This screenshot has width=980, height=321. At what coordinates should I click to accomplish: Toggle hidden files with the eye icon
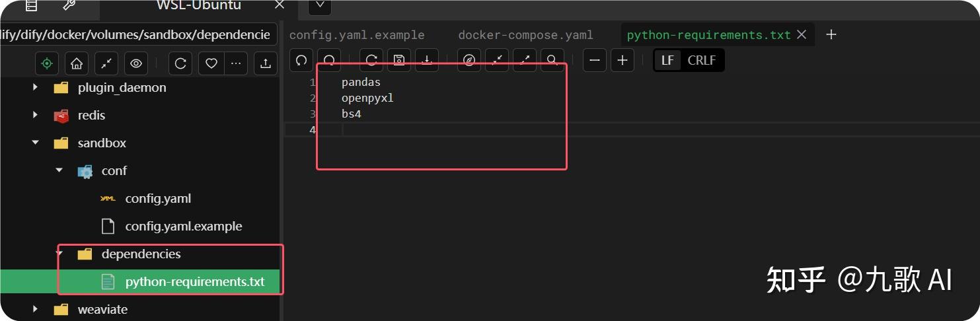click(136, 63)
